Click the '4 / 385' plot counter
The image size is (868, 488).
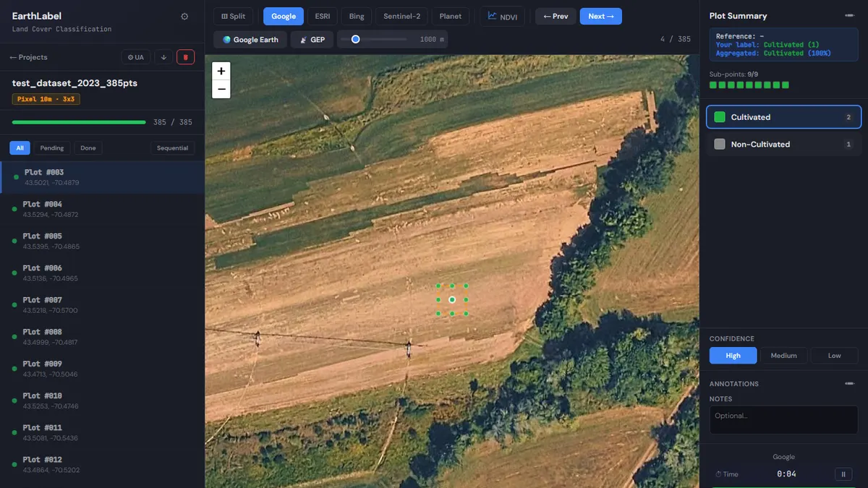[676, 39]
